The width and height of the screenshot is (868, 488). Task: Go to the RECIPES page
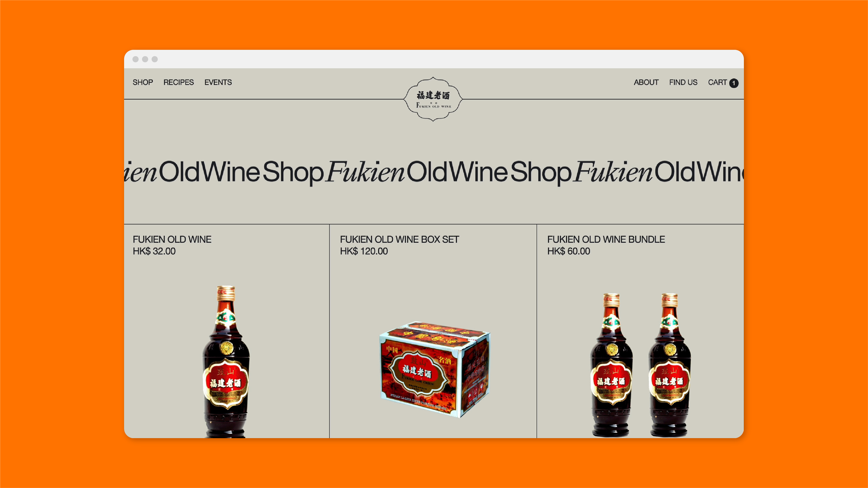coord(179,82)
